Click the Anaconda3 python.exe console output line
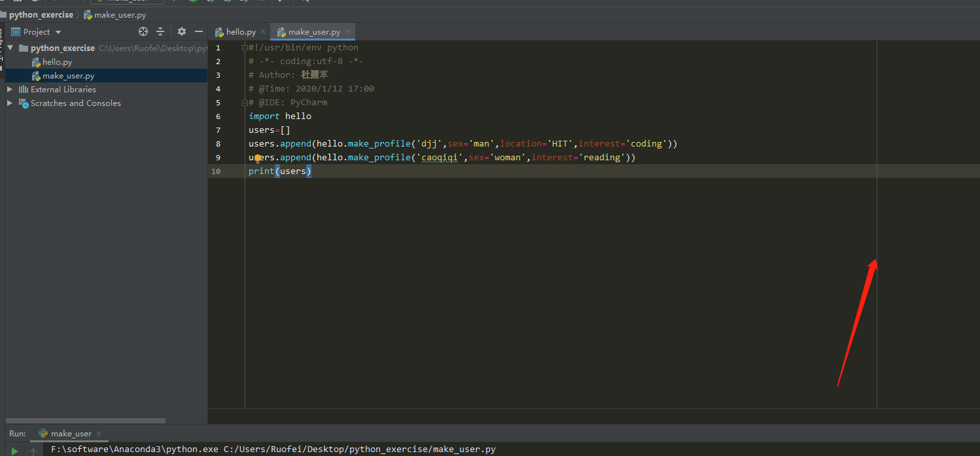Viewport: 980px width, 456px height. pyautogui.click(x=273, y=449)
